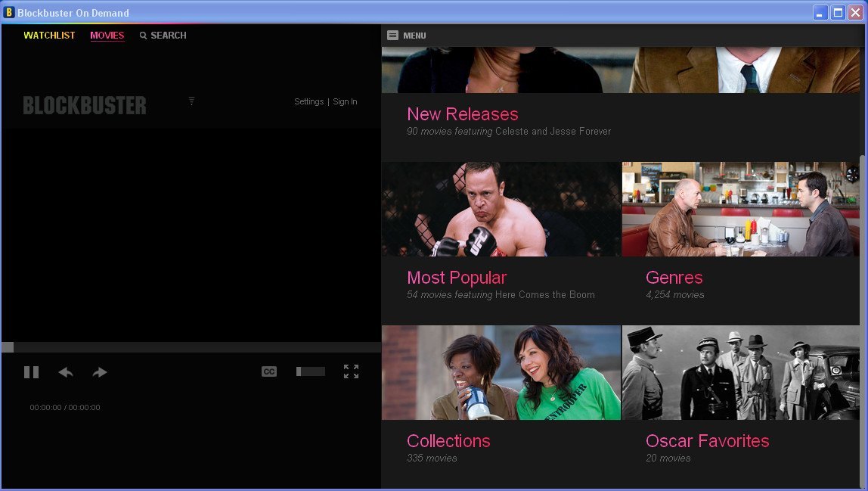Click the Blockbuster B icon in title bar
Viewport: 868px width, 491px height.
pyautogui.click(x=8, y=12)
